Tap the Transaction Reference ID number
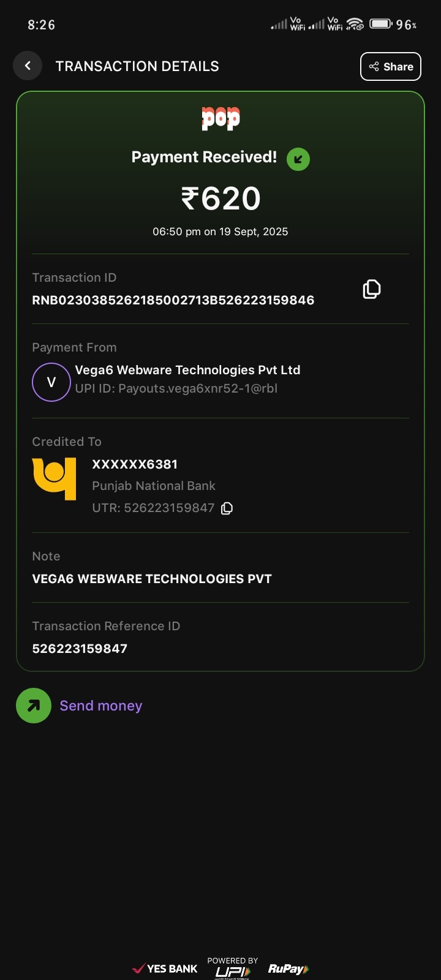 coord(80,649)
